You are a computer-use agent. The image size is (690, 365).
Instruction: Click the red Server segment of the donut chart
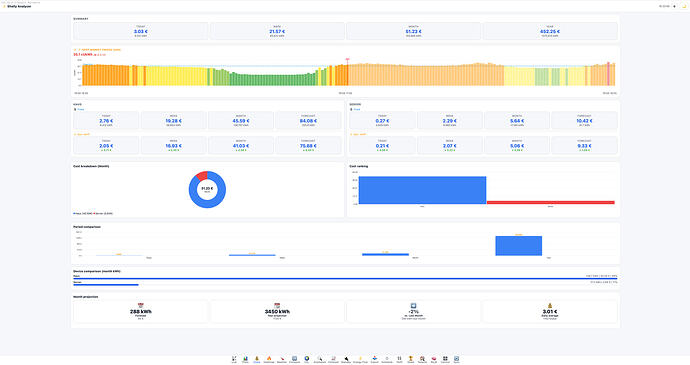point(202,176)
